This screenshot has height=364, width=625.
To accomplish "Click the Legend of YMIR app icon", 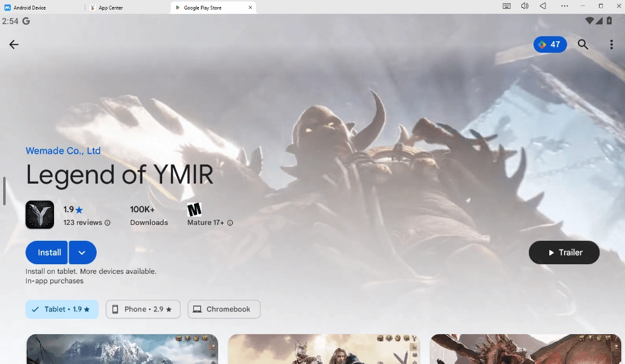I will 40,215.
